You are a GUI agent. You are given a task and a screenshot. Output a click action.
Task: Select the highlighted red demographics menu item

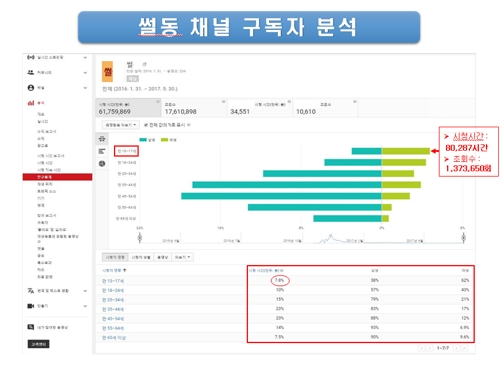(x=57, y=177)
